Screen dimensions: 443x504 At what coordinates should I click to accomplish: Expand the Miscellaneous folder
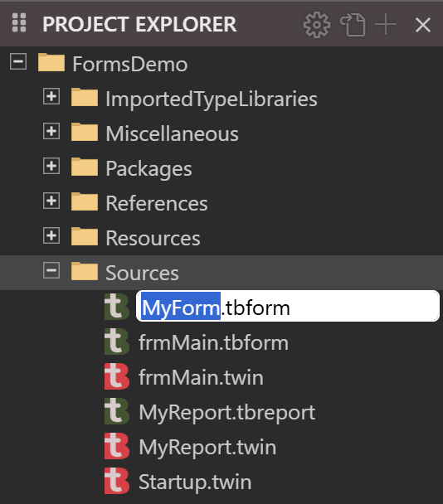pyautogui.click(x=51, y=131)
